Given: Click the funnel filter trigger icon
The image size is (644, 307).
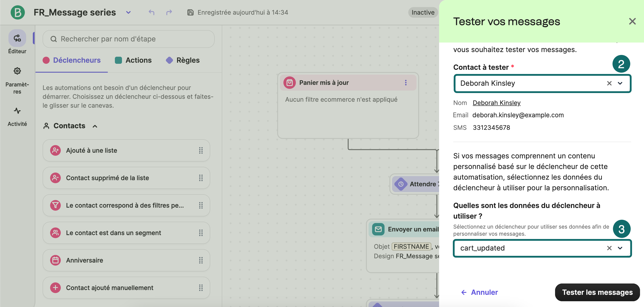Looking at the screenshot, I should click(55, 205).
